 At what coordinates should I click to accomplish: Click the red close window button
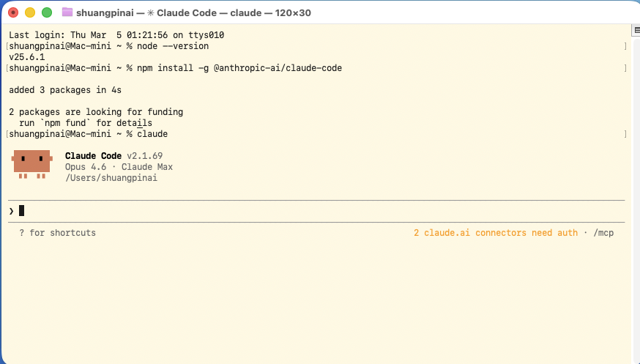click(13, 12)
